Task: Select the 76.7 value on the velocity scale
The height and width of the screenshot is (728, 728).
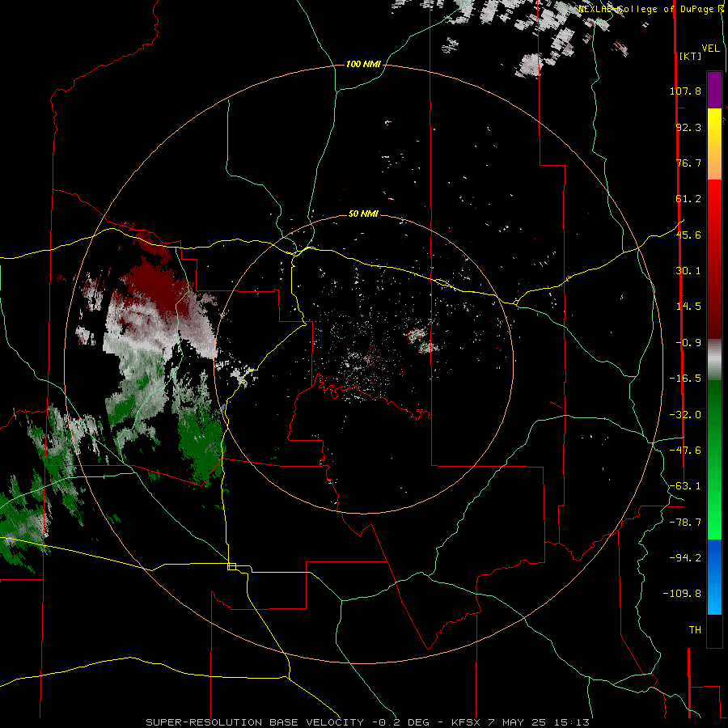Action: coord(688,163)
